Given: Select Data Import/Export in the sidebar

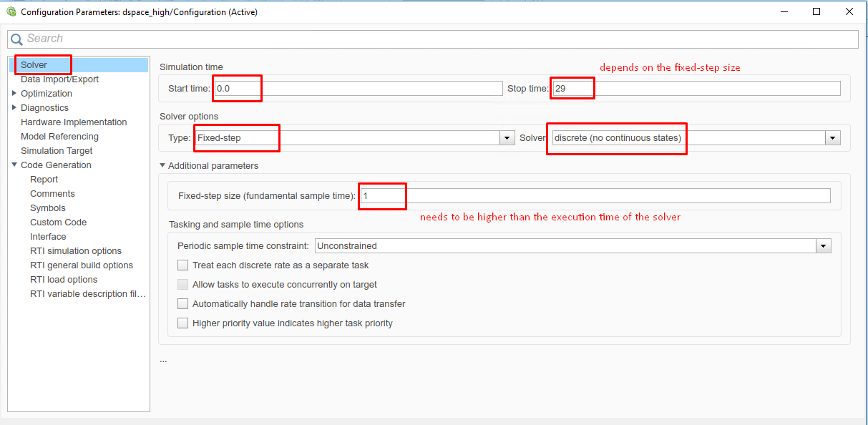Looking at the screenshot, I should click(x=59, y=79).
